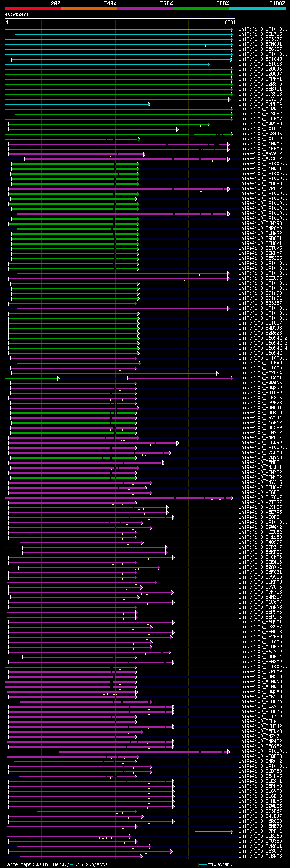Select the UniRef100_Q4UE54 label
This screenshot has height=868, width=290.
click(260, 657)
